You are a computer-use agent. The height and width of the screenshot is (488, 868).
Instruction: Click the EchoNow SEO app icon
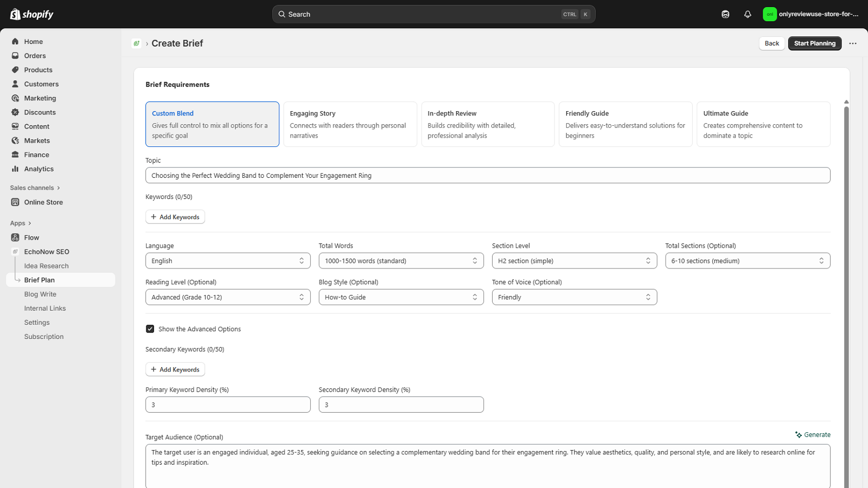(x=15, y=252)
